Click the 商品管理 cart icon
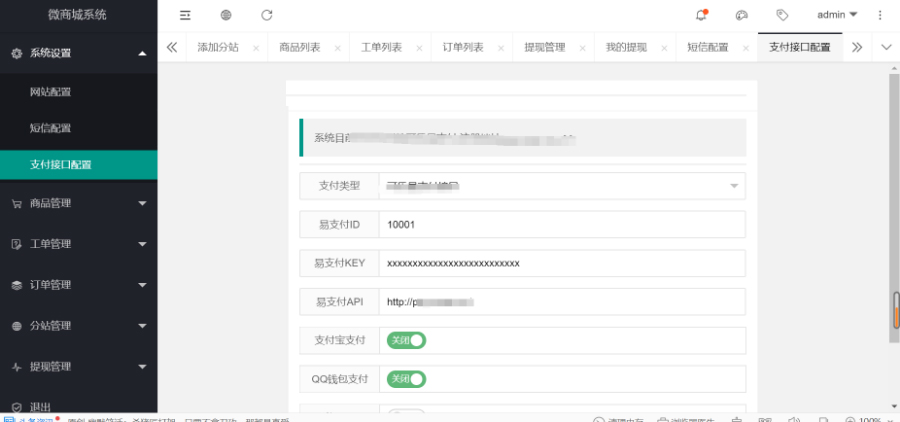Screen dimensions: 900x422 (17, 203)
